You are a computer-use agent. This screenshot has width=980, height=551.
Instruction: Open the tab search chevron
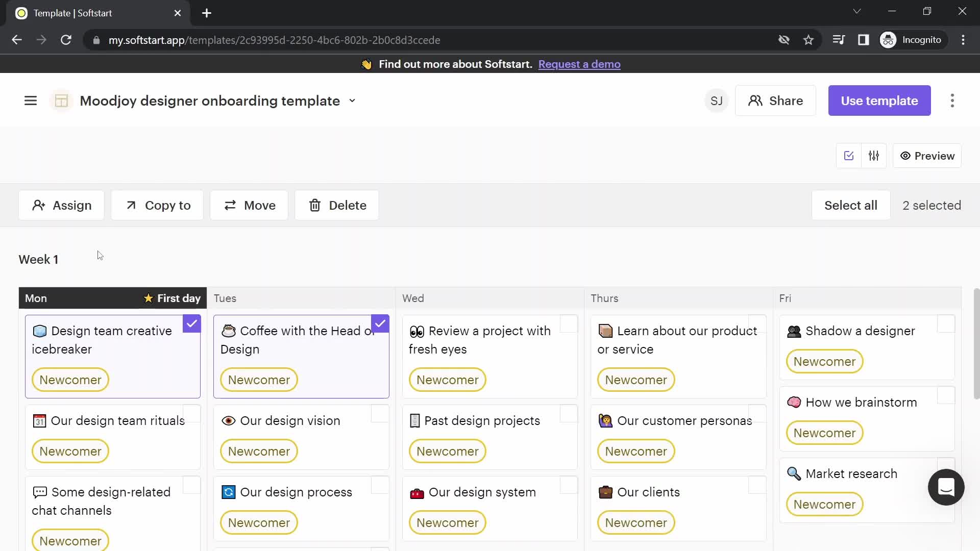click(x=857, y=11)
